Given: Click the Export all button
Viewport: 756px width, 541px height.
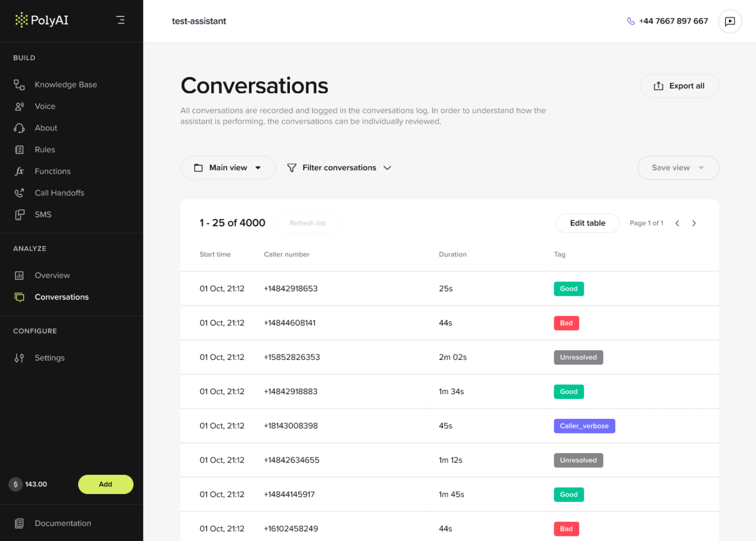Looking at the screenshot, I should pos(679,86).
